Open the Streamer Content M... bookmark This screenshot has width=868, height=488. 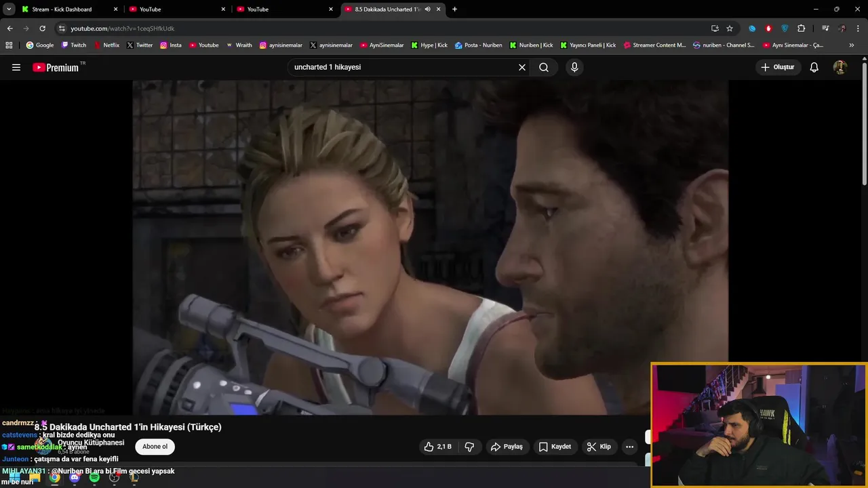tap(654, 45)
